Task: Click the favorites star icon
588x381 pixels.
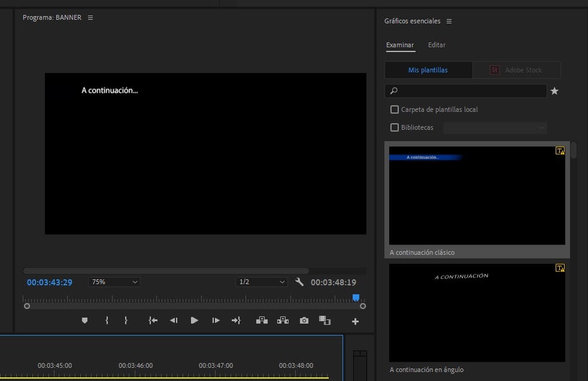Action: tap(554, 91)
